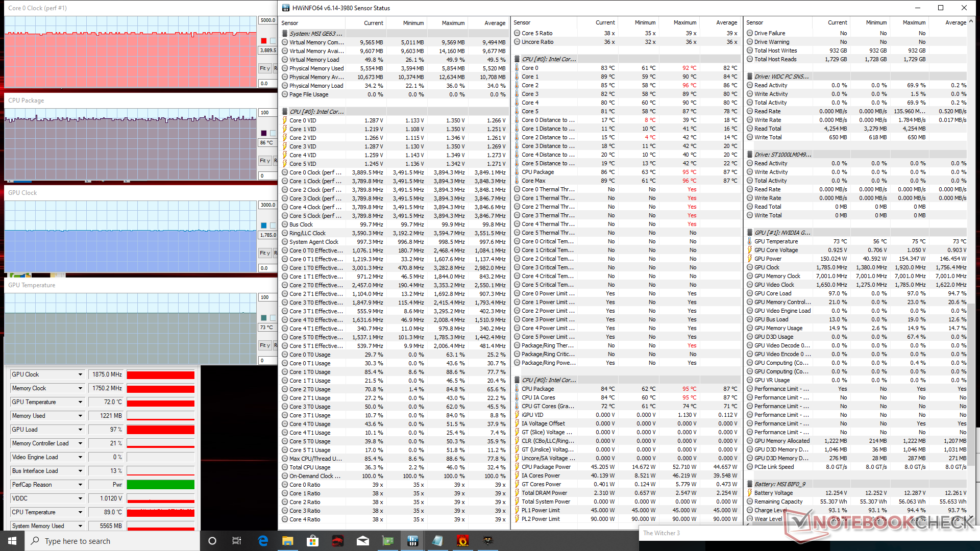The height and width of the screenshot is (551, 980).
Task: Open the VDDC sensor dropdown
Action: [x=80, y=498]
